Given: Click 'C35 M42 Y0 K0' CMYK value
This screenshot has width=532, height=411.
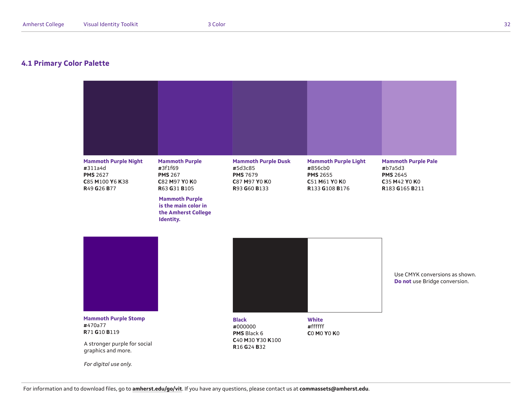Looking at the screenshot, I should (401, 182).
